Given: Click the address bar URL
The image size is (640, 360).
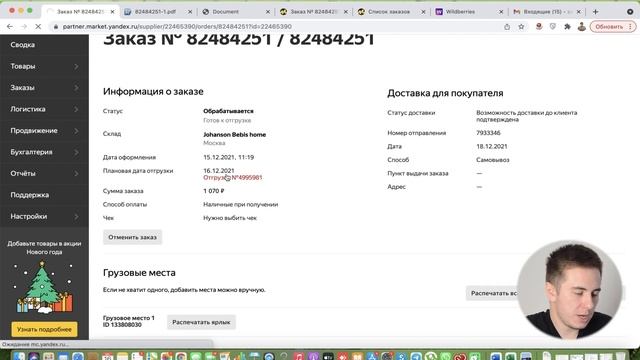Looking at the screenshot, I should click(177, 27).
